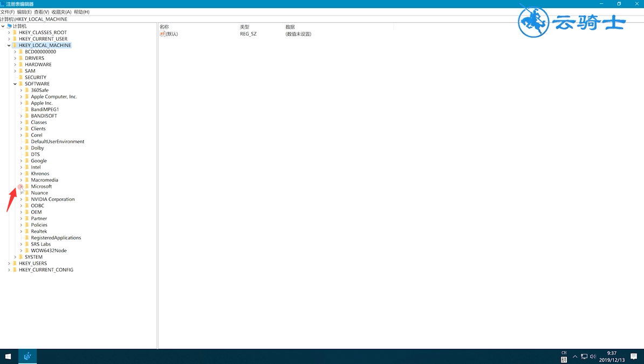
Task: Click the DTS folder icon
Action: click(27, 154)
